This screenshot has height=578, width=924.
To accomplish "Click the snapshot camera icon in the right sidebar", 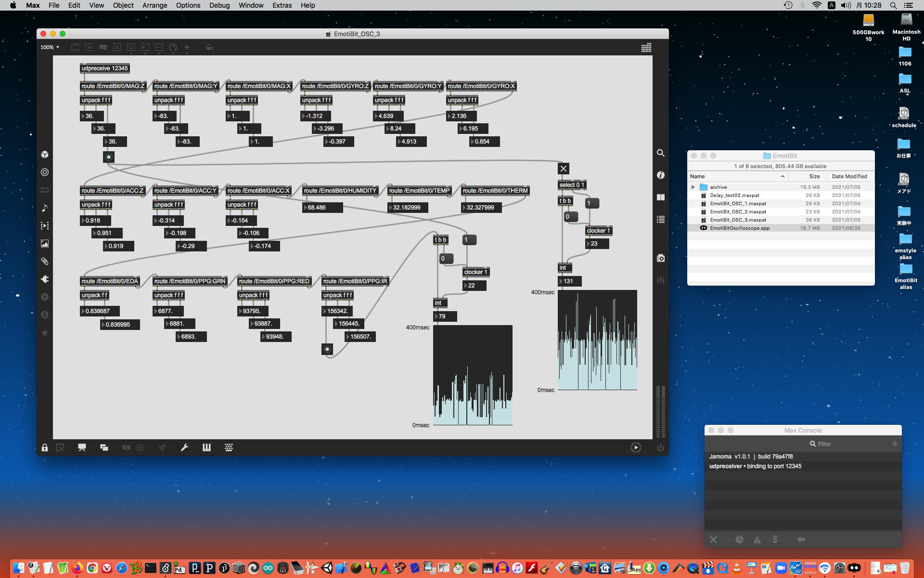I will tap(661, 258).
